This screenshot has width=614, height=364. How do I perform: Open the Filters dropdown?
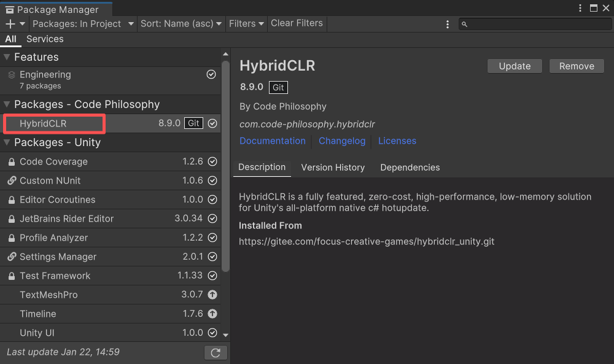tap(246, 24)
